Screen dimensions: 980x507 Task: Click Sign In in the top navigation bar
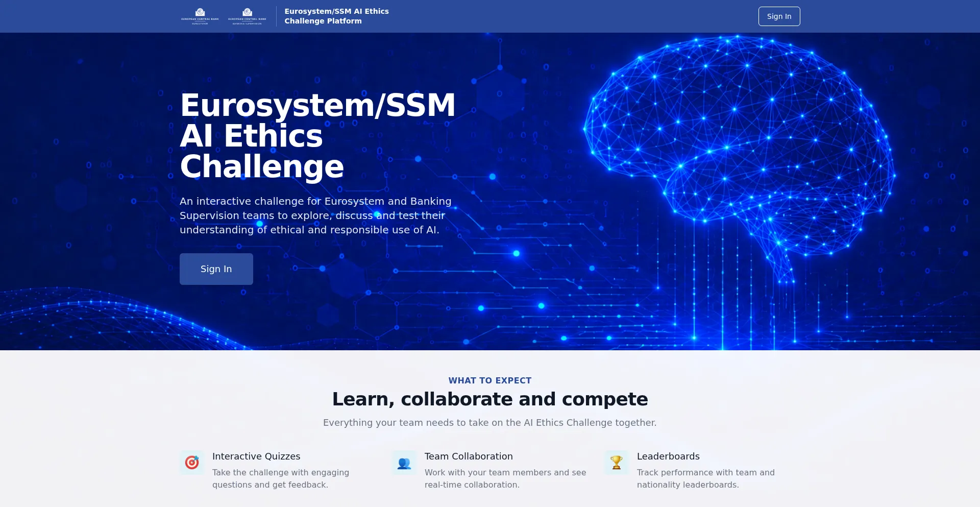click(779, 16)
